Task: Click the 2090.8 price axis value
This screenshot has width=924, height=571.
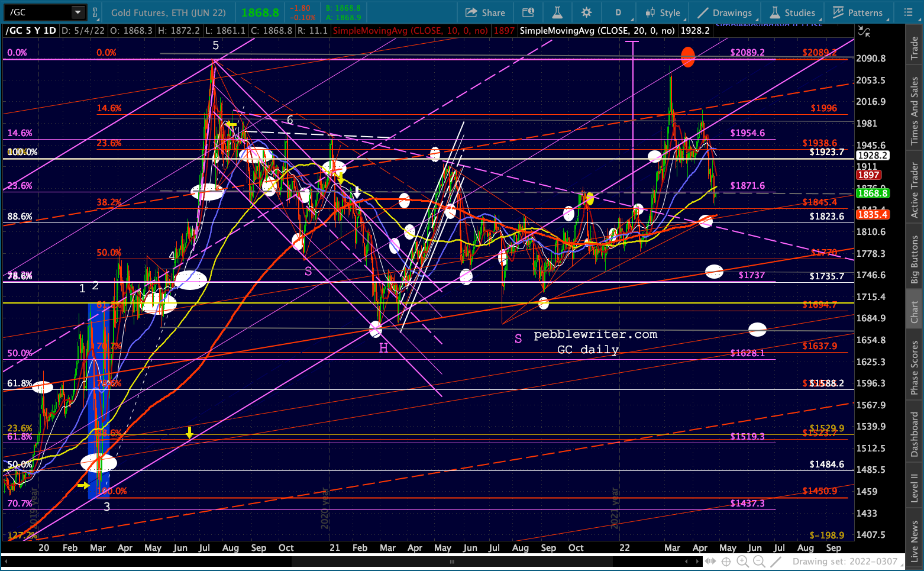Action: coord(871,58)
